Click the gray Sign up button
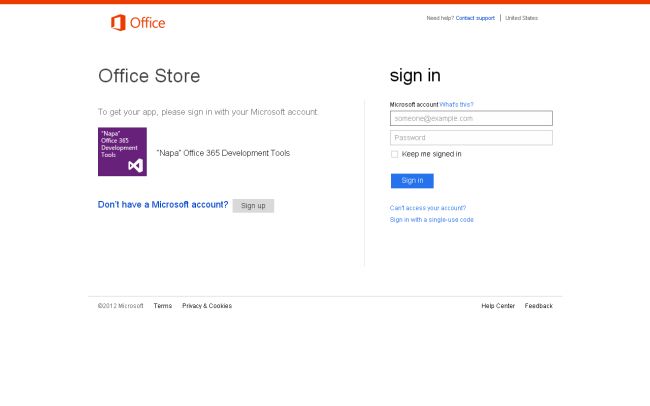The height and width of the screenshot is (406, 650). 253,205
